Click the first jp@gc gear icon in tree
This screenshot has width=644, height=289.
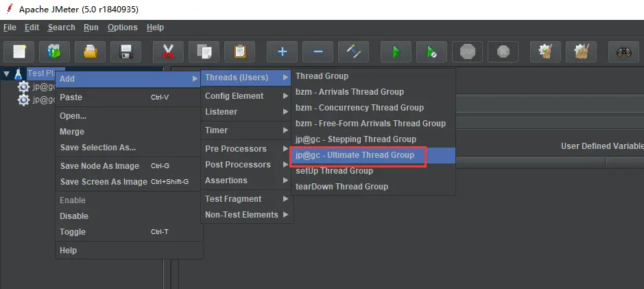[x=23, y=86]
